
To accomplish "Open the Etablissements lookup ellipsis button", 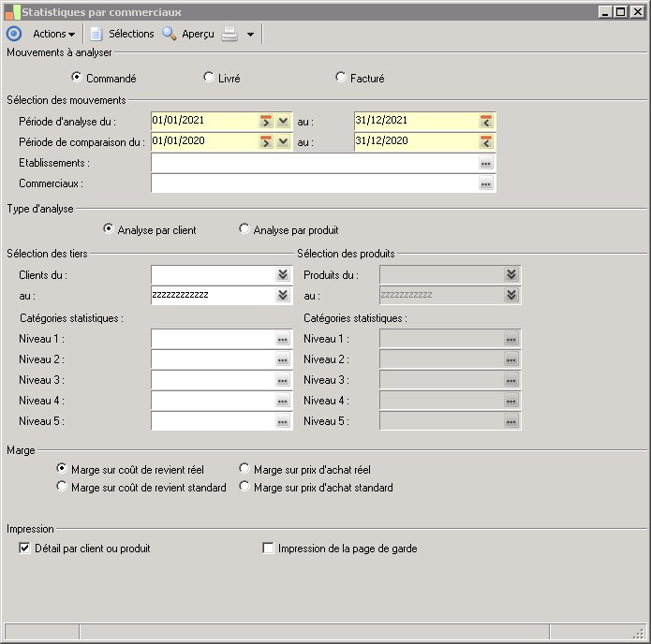I will [x=485, y=163].
